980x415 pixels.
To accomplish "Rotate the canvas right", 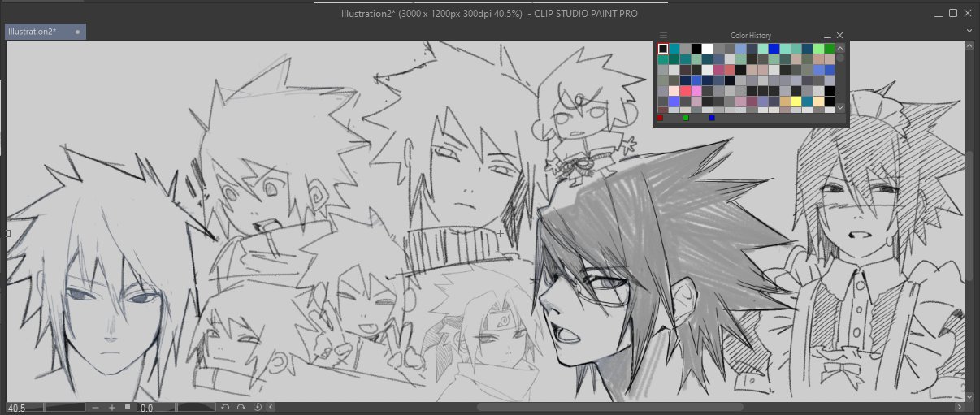I will [241, 408].
